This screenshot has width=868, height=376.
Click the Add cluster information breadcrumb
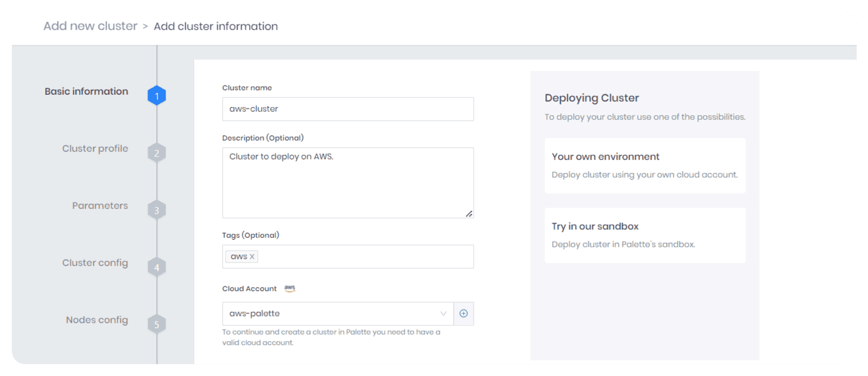[x=216, y=26]
